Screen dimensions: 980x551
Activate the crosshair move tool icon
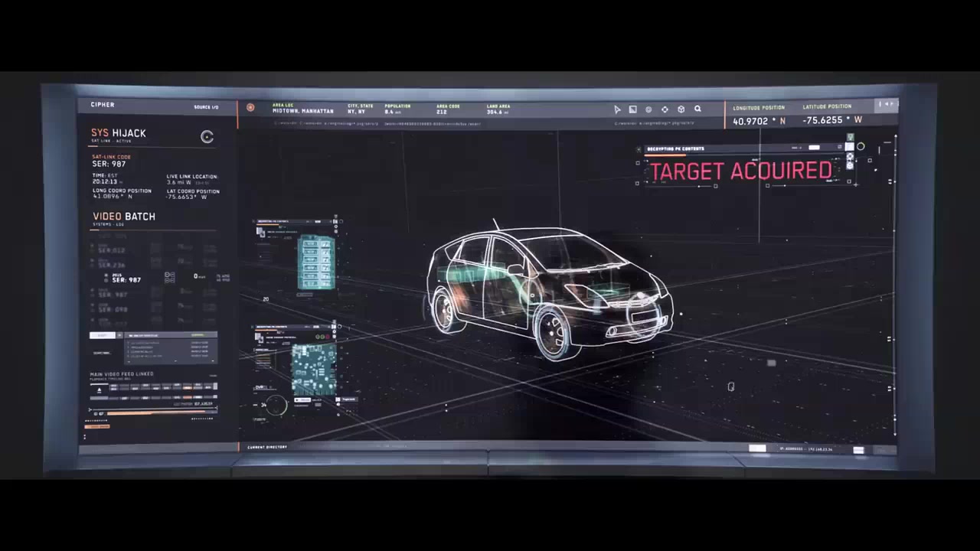pos(665,109)
